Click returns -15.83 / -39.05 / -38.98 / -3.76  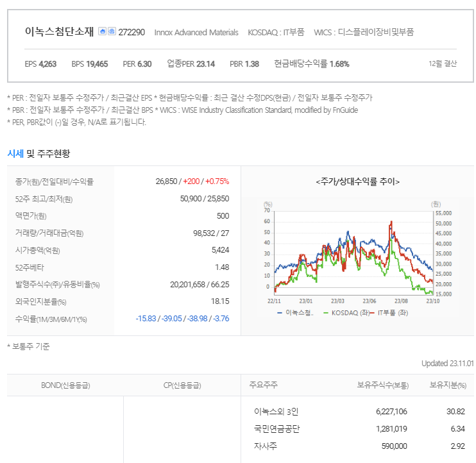[182, 319]
